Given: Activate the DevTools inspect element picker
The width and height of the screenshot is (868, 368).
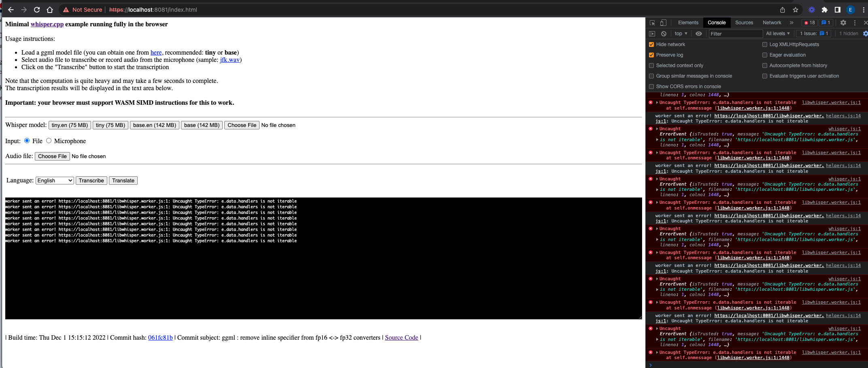Looking at the screenshot, I should (652, 23).
